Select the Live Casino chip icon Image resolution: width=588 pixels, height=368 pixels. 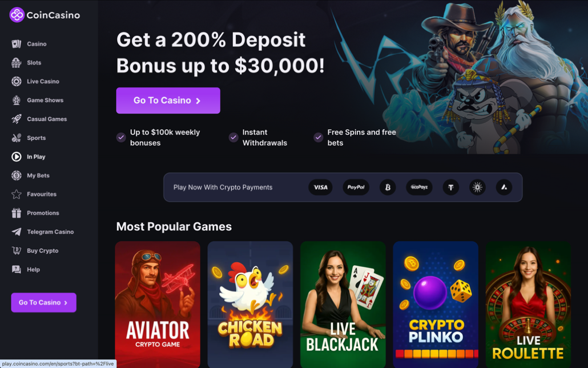(16, 82)
